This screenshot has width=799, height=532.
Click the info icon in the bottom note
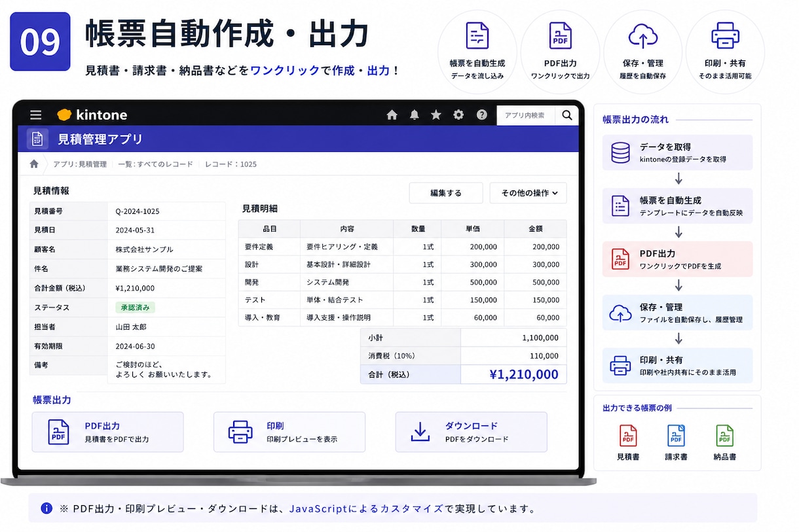click(46, 508)
